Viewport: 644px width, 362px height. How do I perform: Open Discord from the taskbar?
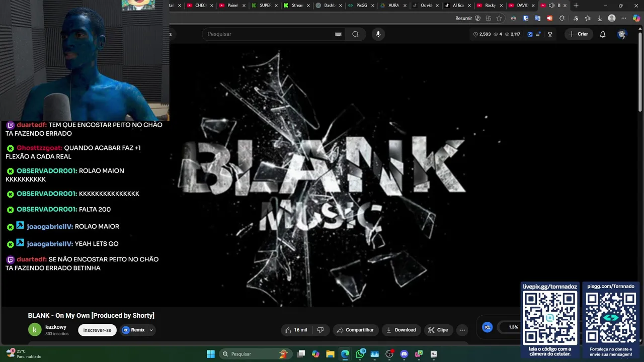pos(404,354)
